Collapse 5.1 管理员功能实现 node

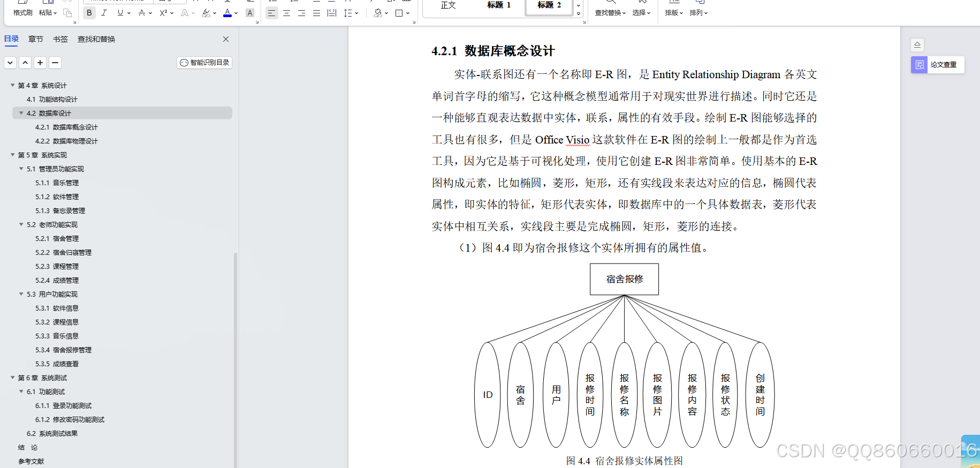point(21,169)
